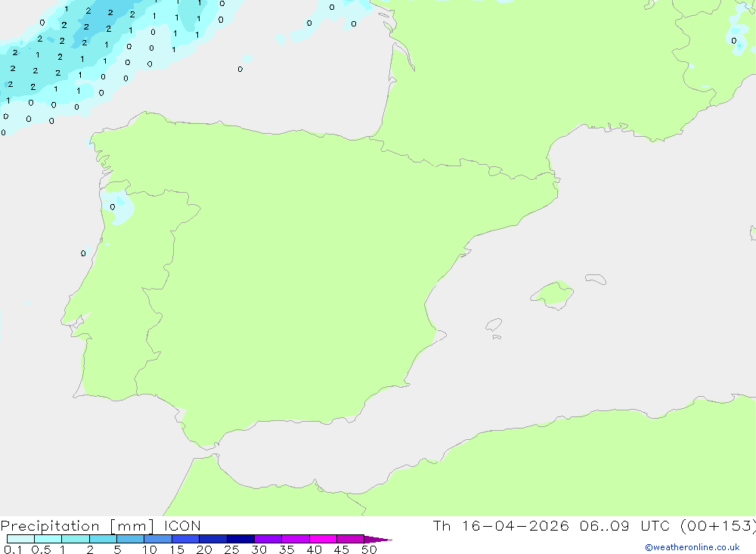
Task: Click the 40–45 mm magenta legend swatch
Action: pyautogui.click(x=323, y=539)
